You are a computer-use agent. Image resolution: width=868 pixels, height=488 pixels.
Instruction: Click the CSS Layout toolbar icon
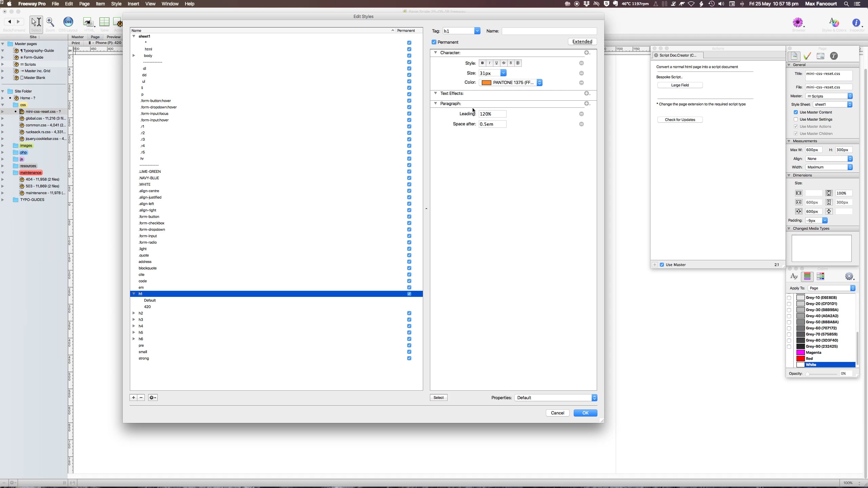tap(68, 22)
